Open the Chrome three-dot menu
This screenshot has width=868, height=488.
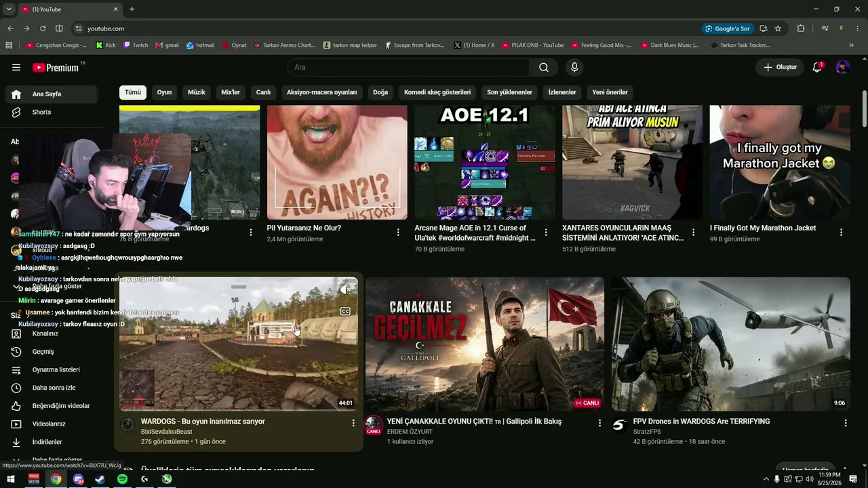point(857,28)
